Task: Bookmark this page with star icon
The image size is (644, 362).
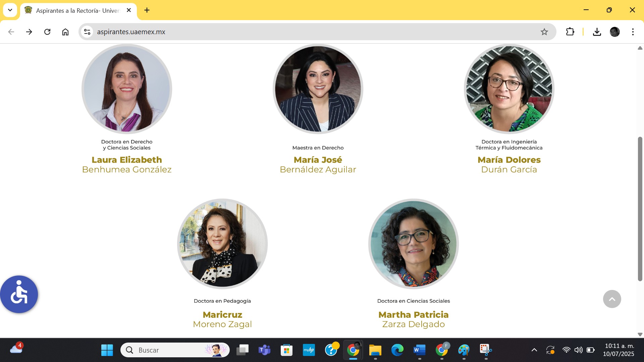Action: [x=544, y=32]
